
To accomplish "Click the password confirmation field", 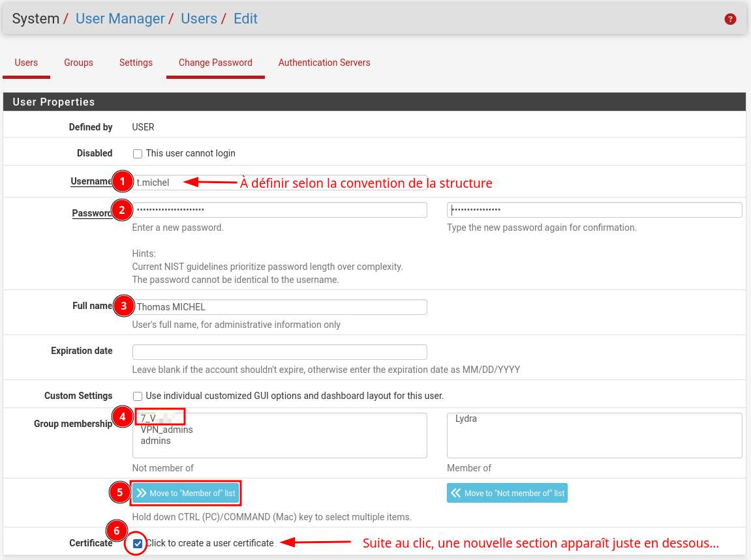I will click(x=594, y=210).
